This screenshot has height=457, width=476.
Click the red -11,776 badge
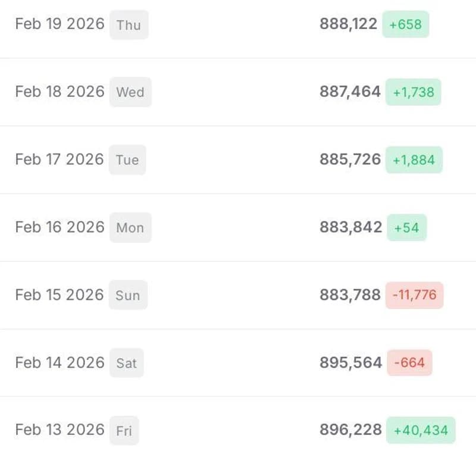414,295
